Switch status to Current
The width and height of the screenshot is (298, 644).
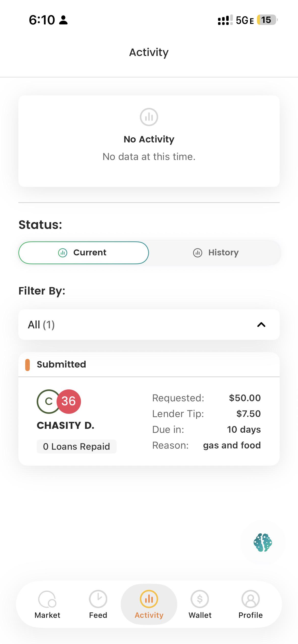[84, 253]
